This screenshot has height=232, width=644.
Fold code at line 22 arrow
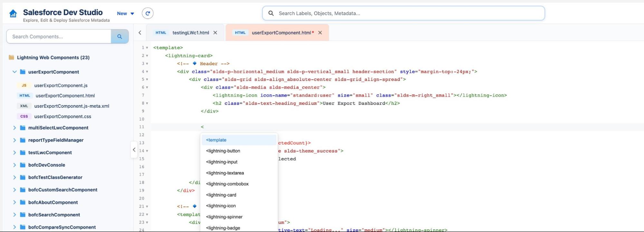147,215
